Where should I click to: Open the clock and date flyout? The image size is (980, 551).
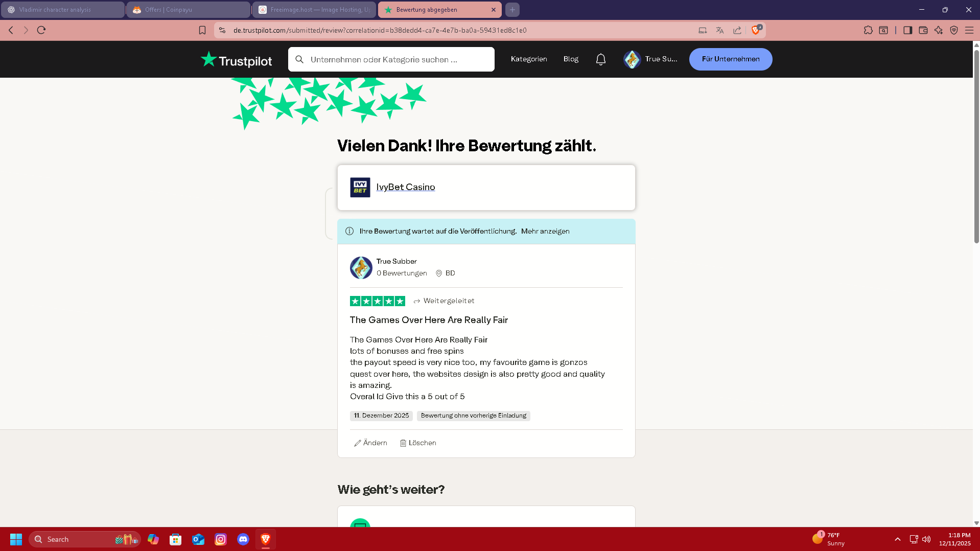tap(954, 539)
